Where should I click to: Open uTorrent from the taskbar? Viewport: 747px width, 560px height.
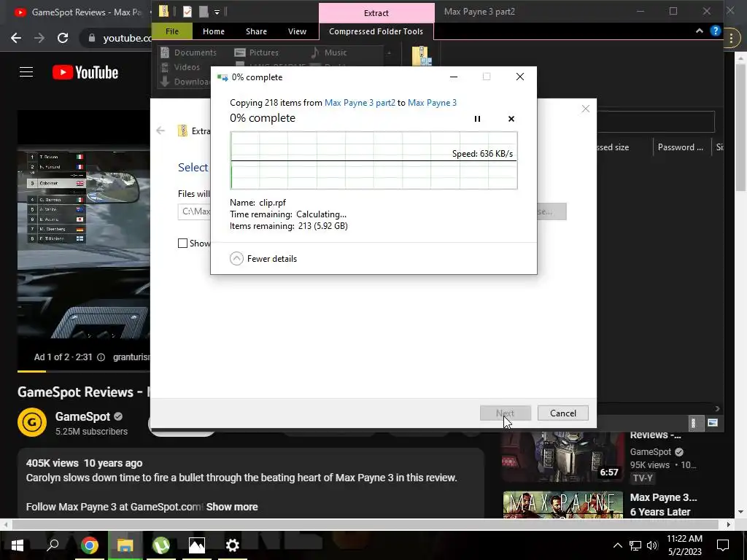[161, 545]
